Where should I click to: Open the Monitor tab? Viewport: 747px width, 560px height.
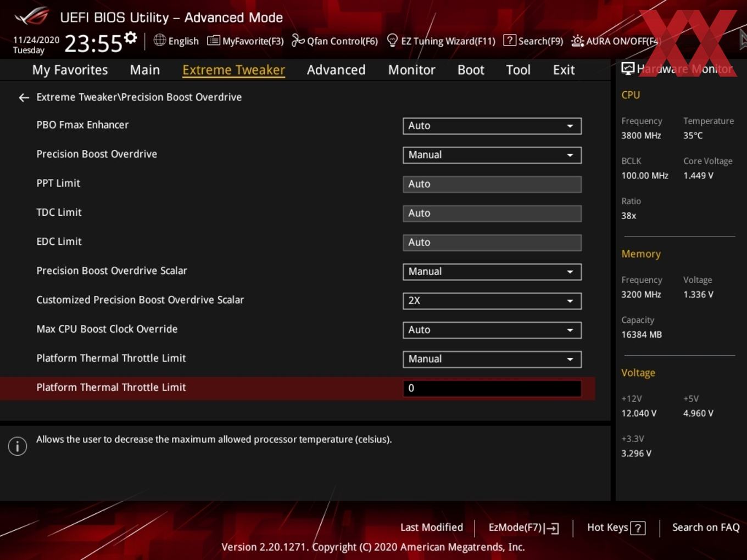click(x=411, y=70)
